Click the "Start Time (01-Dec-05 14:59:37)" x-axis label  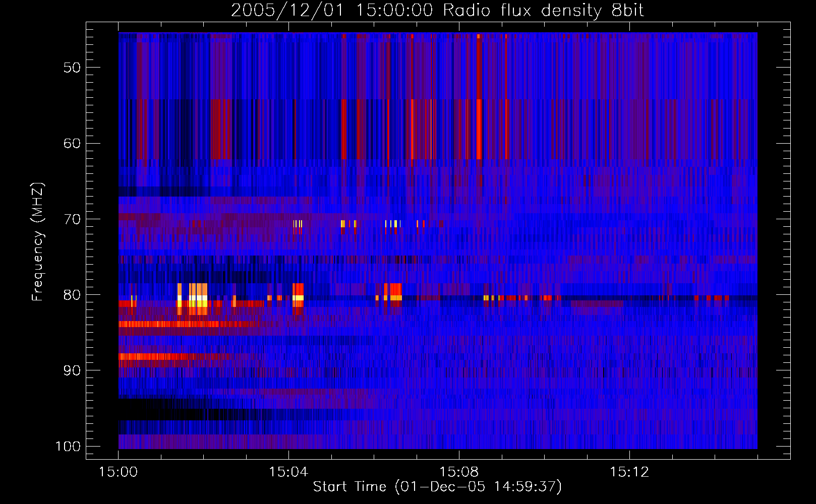pyautogui.click(x=437, y=487)
